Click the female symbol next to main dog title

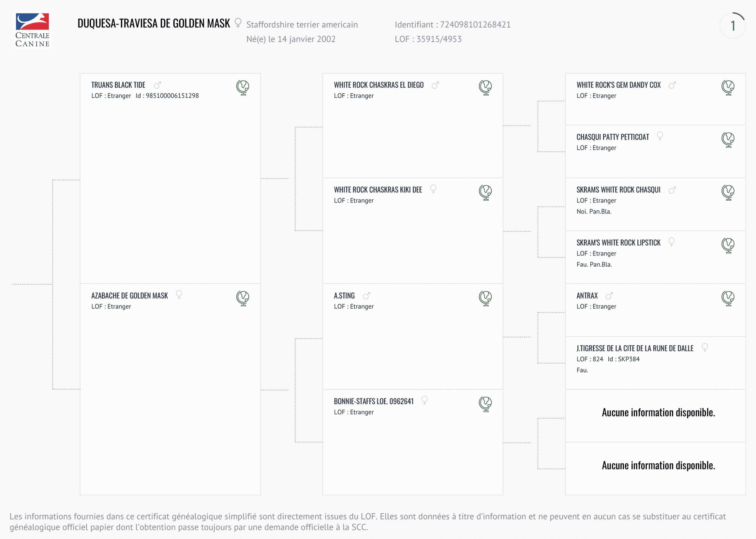(238, 22)
